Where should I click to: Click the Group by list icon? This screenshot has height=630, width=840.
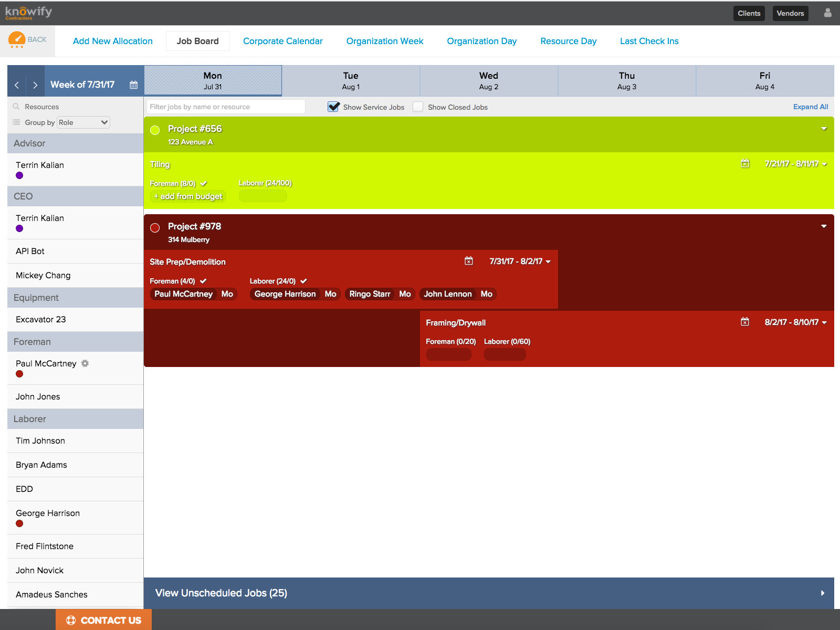point(16,122)
